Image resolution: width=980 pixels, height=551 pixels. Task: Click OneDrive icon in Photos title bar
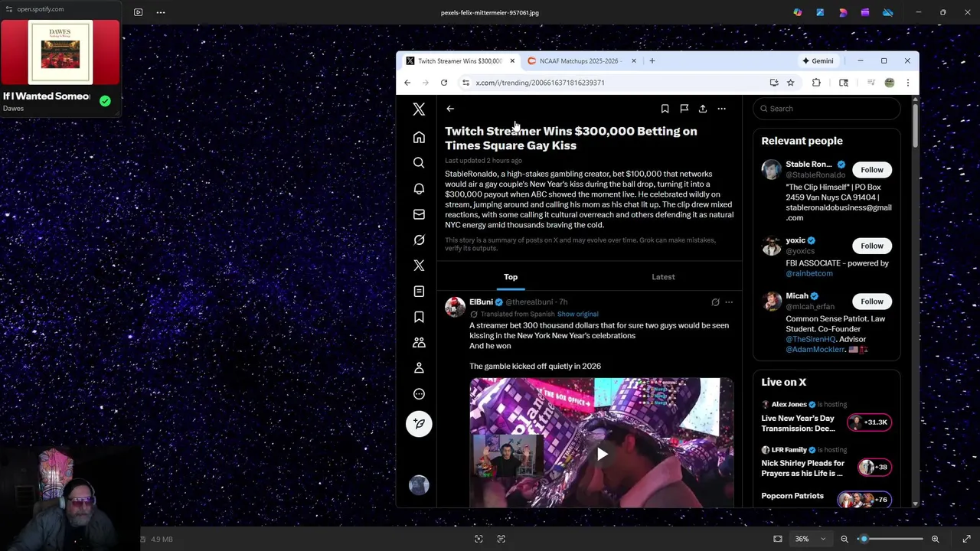[x=888, y=12]
